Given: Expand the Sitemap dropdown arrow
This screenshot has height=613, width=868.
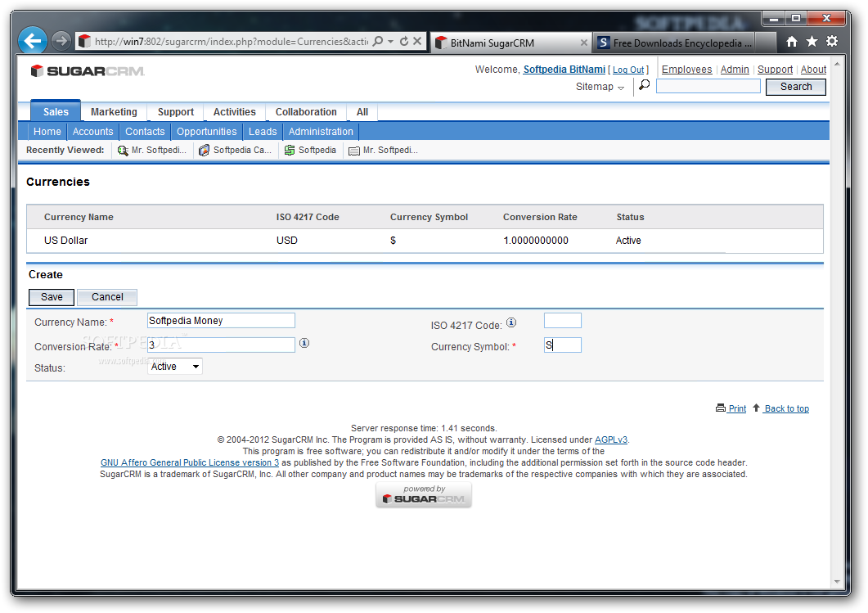Looking at the screenshot, I should pos(621,88).
